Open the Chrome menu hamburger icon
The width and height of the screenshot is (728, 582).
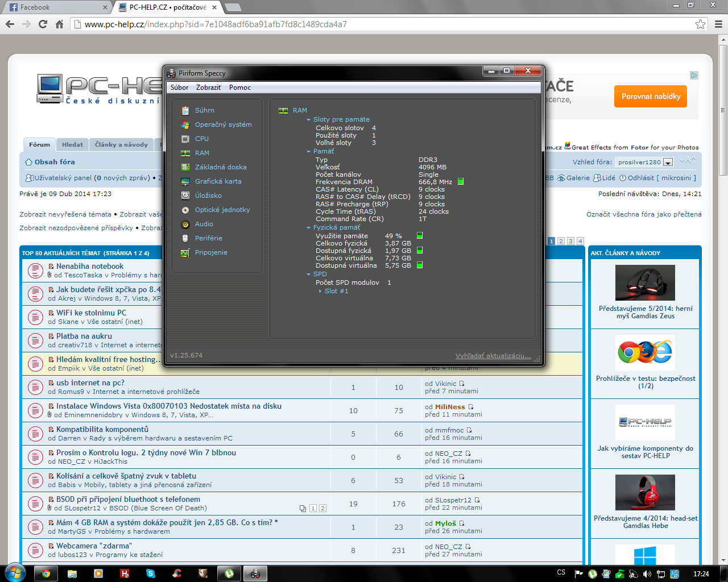[x=718, y=24]
